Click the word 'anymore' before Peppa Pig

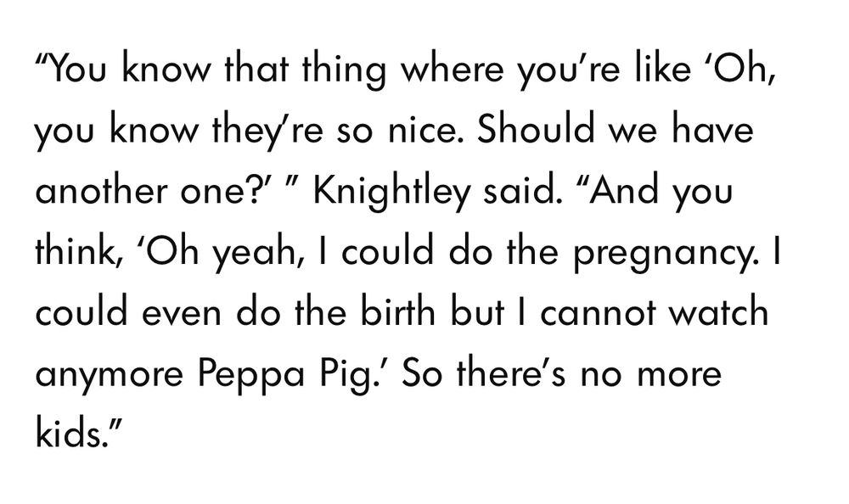110,374
